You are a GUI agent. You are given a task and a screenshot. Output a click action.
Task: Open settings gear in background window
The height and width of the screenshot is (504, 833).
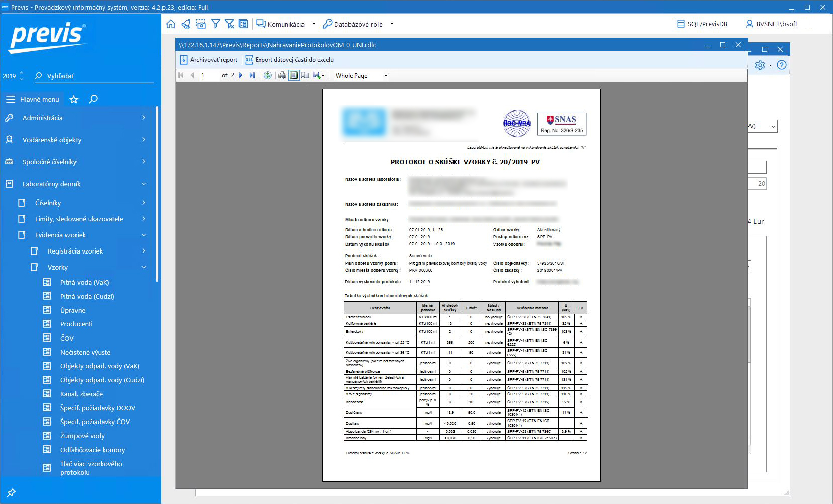click(x=760, y=65)
